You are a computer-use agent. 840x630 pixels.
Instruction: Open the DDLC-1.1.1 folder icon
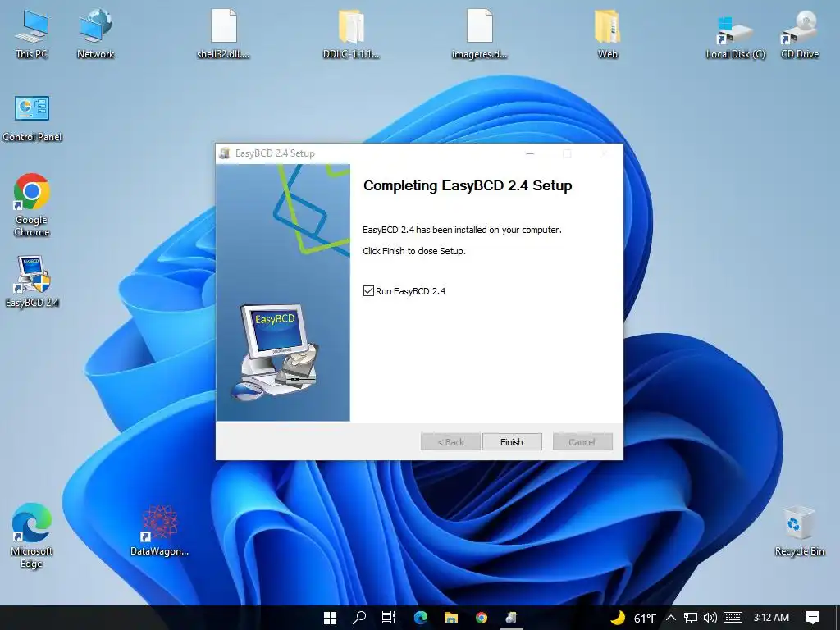click(x=351, y=33)
